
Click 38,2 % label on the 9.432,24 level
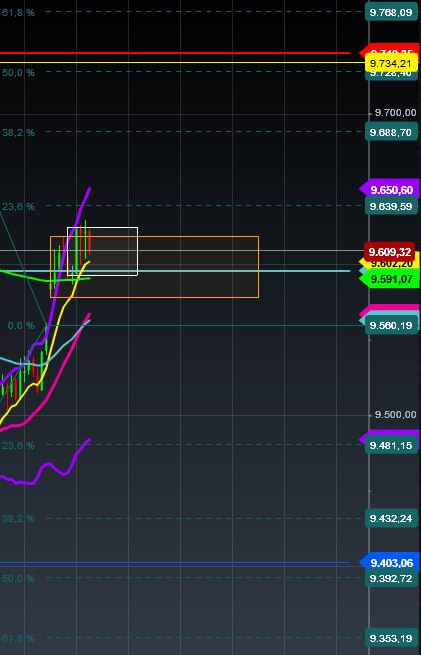pos(18,518)
